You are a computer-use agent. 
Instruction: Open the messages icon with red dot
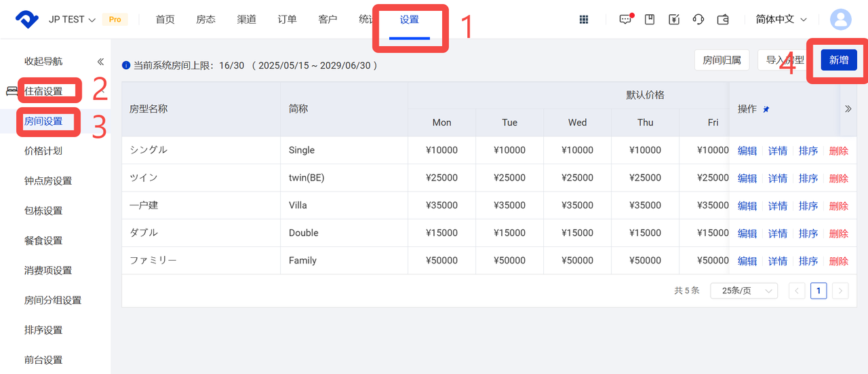(625, 20)
